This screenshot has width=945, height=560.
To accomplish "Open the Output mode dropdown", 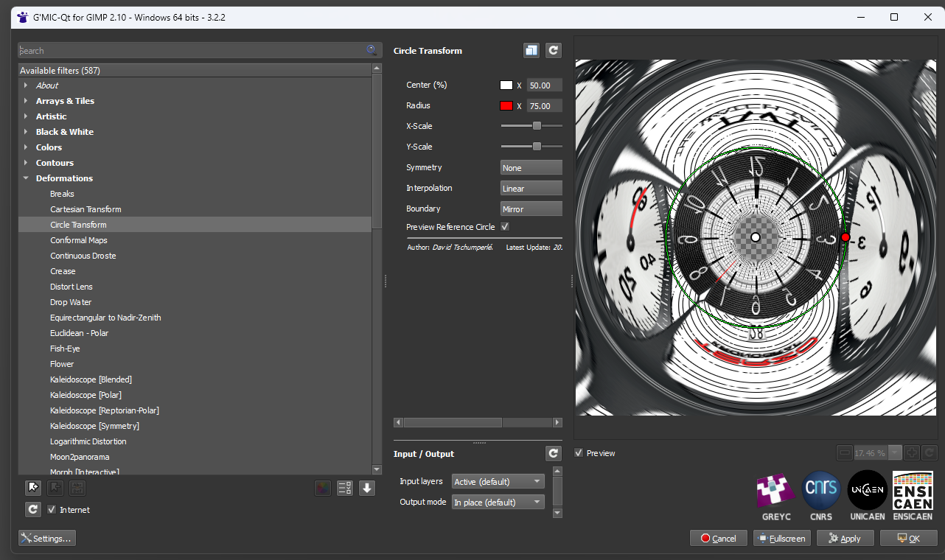I will pyautogui.click(x=498, y=503).
